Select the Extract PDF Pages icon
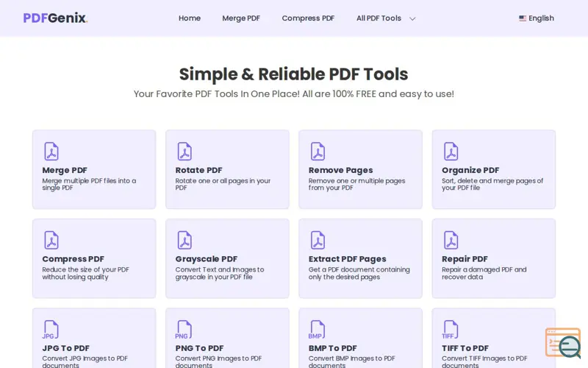588x368 pixels. point(318,241)
